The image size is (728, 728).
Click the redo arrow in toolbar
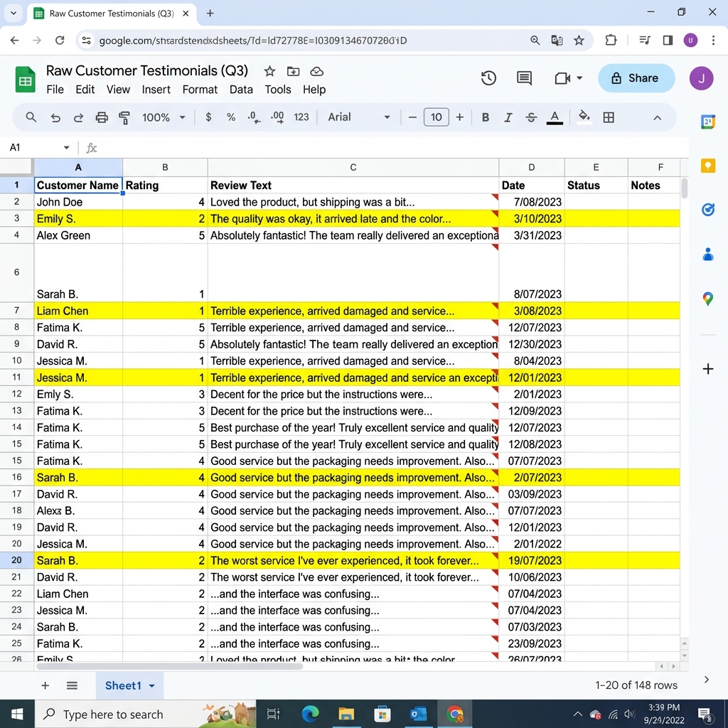[x=78, y=117]
